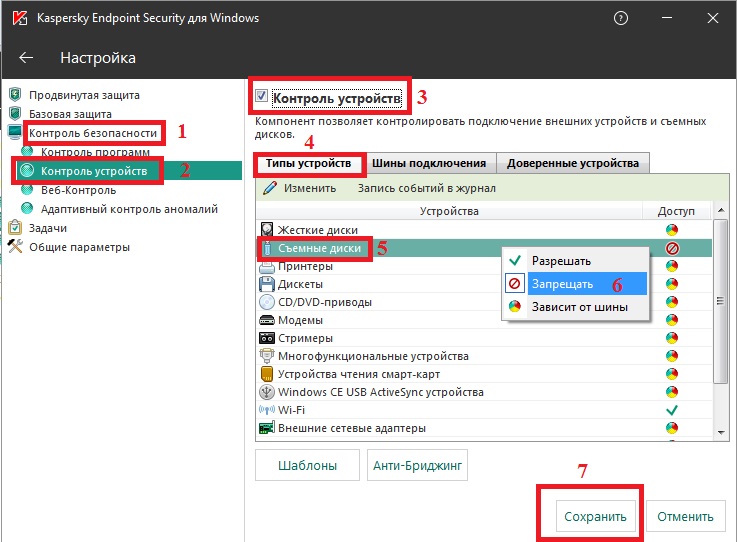The height and width of the screenshot is (542, 737).
Task: Click the hard drive icon for Жесткие диски
Action: coord(267,229)
